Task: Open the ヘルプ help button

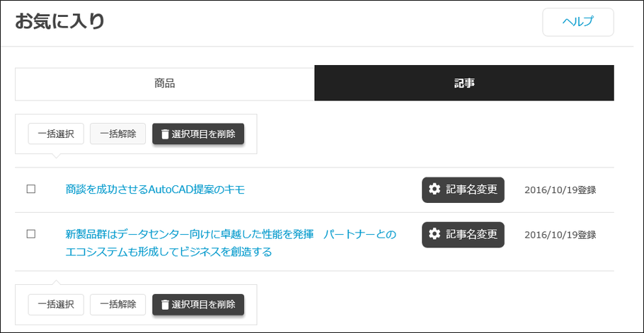Action: click(x=577, y=22)
